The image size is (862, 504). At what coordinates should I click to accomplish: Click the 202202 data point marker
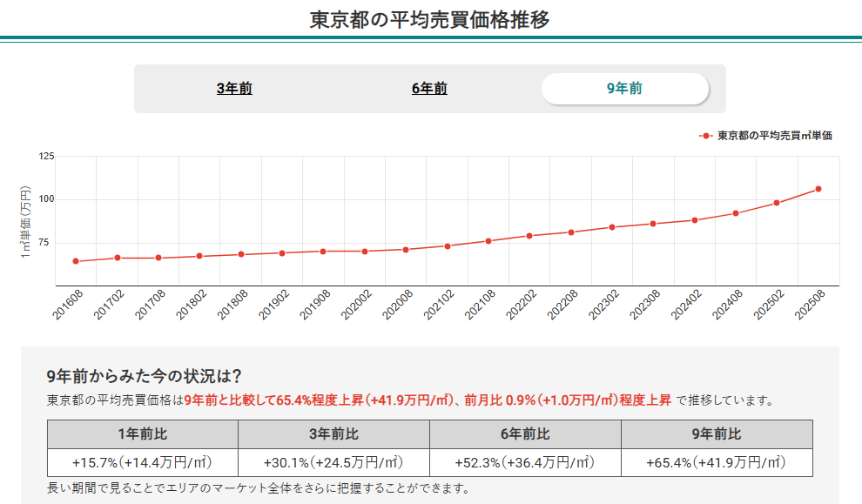coord(529,236)
